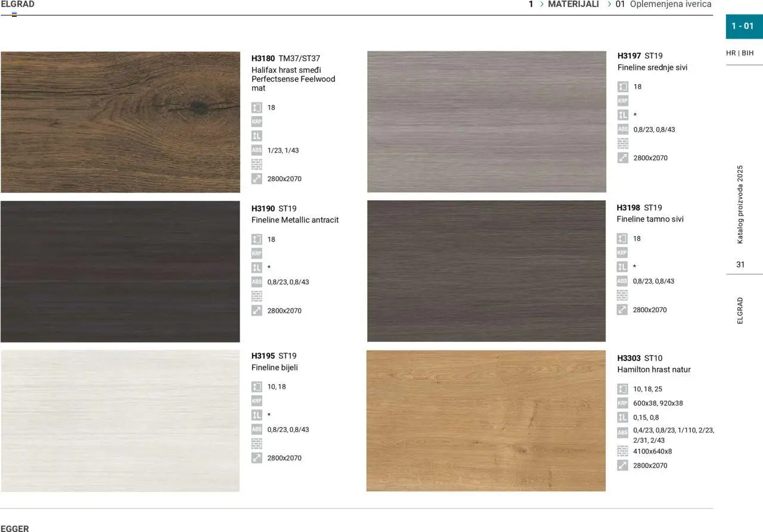Open the MATERIJALI breadcrumb section
This screenshot has height=532, width=763.
(573, 4)
